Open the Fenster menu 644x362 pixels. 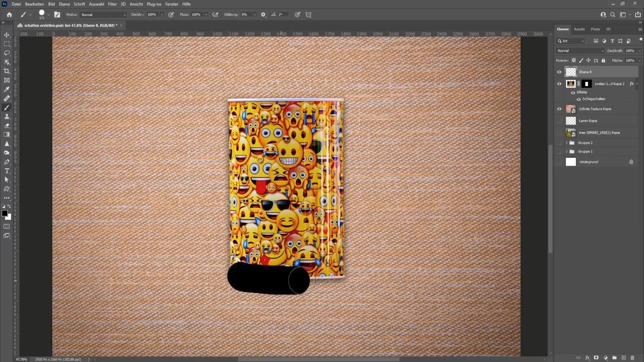click(172, 4)
